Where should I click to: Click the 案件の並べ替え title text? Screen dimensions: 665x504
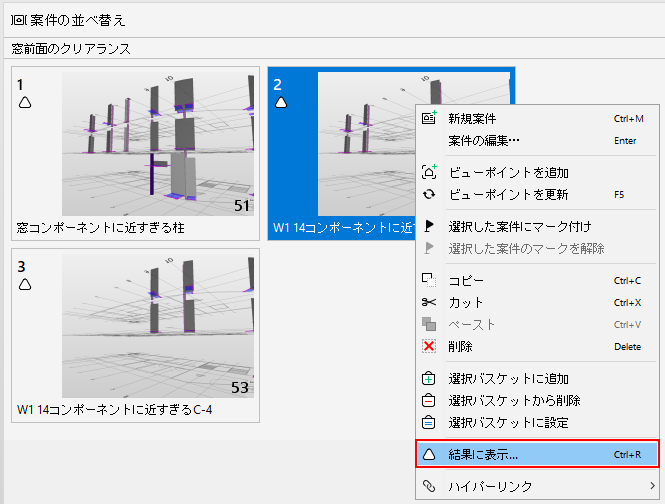pyautogui.click(x=78, y=20)
